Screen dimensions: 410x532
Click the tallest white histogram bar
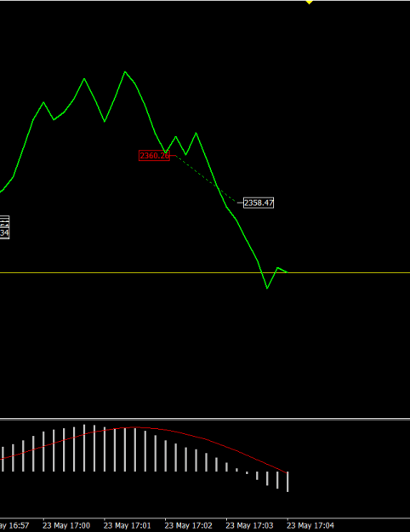tap(84, 448)
